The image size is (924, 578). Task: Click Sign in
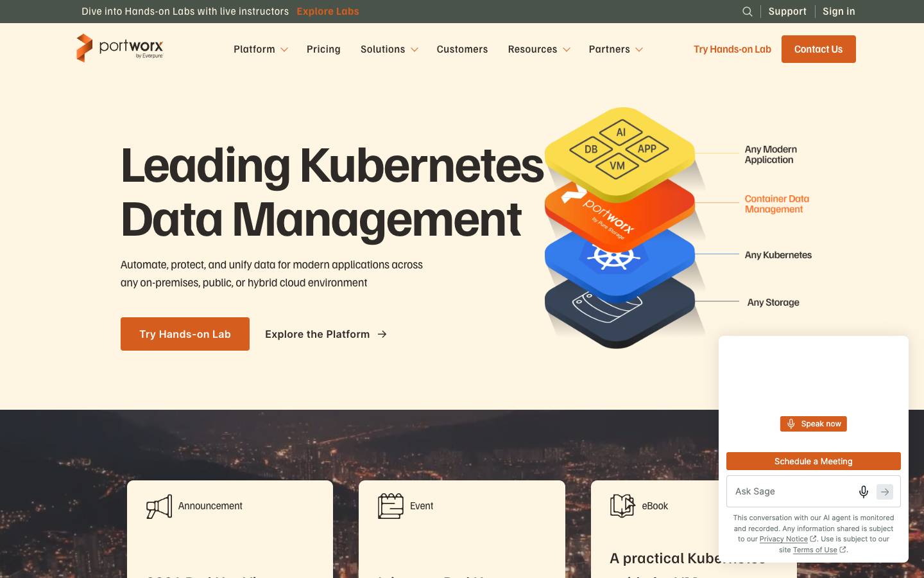[839, 12]
